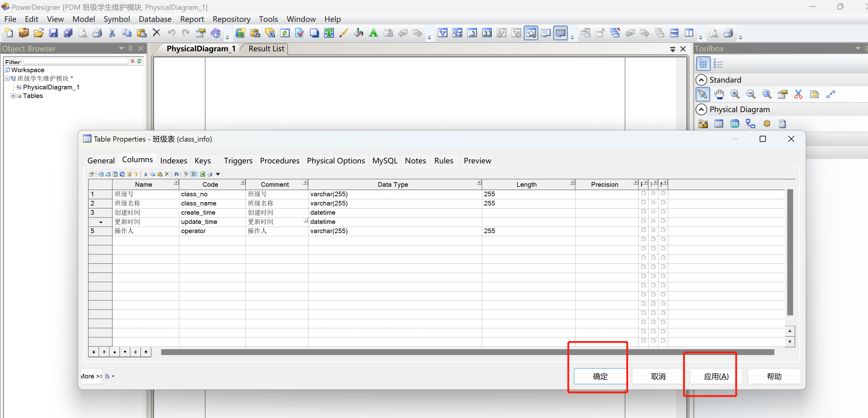Viewport: 868px width, 418px height.
Task: Select the Table tool in Physical Diagram
Action: tap(719, 124)
